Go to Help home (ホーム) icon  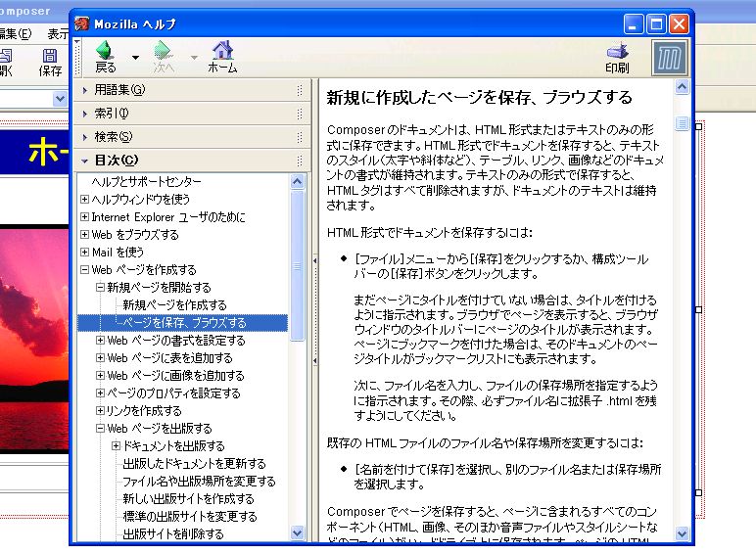[222, 50]
